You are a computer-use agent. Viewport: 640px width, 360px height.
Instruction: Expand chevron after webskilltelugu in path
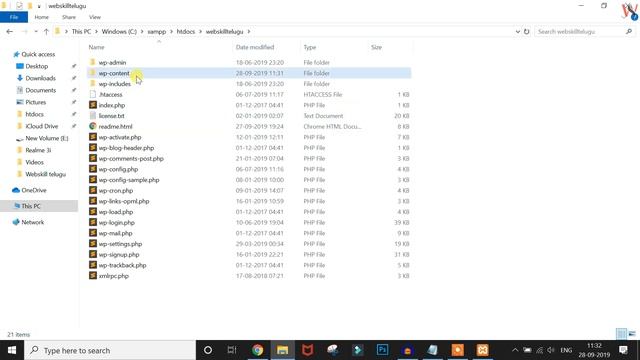click(249, 31)
